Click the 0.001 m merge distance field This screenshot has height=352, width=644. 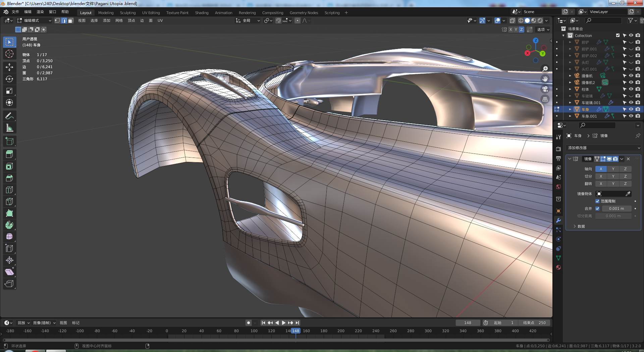coord(616,209)
